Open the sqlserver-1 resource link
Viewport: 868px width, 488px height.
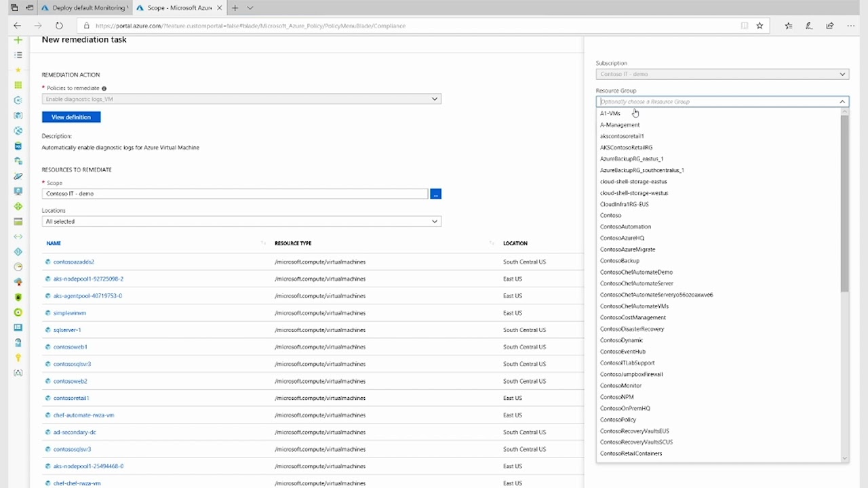pyautogui.click(x=67, y=330)
